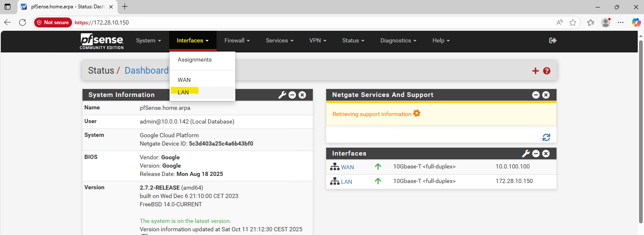Reload the page with refresh icon
This screenshot has width=644, height=235.
pyautogui.click(x=22, y=22)
